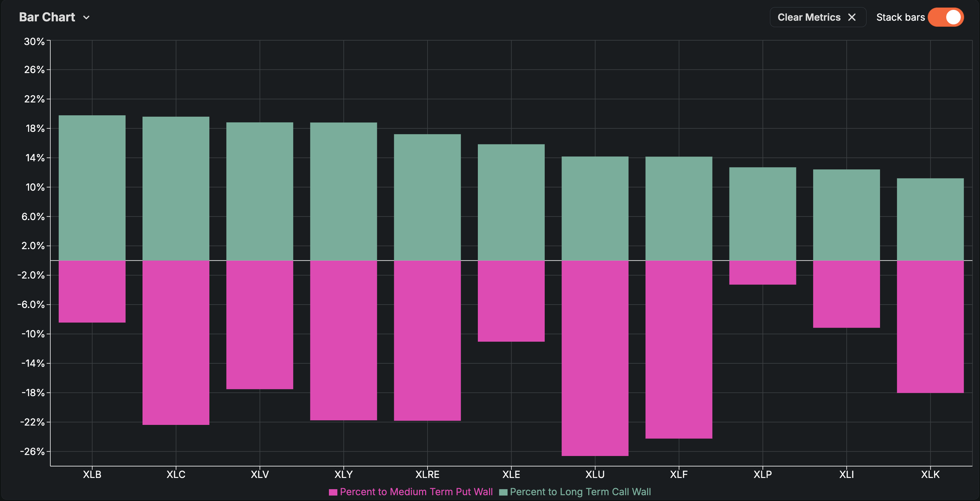Turn off the Stack bars toggle

pyautogui.click(x=946, y=17)
